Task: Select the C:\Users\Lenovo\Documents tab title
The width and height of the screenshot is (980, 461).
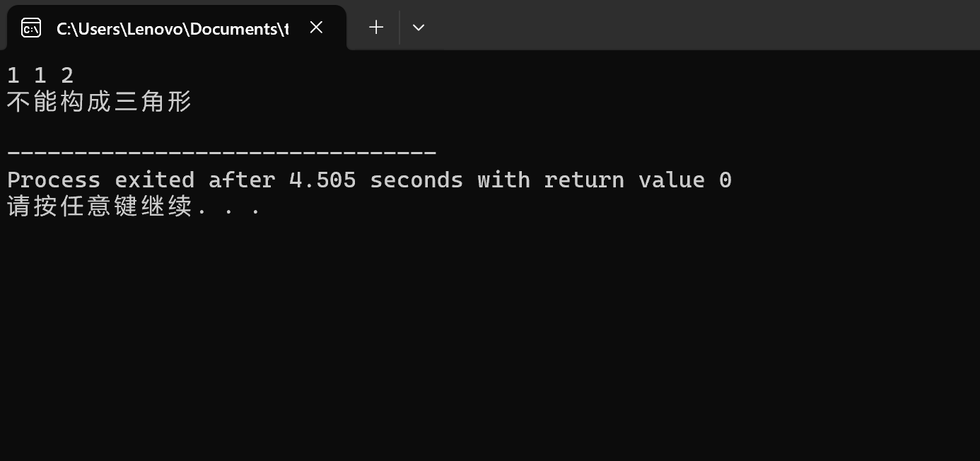Action: (173, 28)
